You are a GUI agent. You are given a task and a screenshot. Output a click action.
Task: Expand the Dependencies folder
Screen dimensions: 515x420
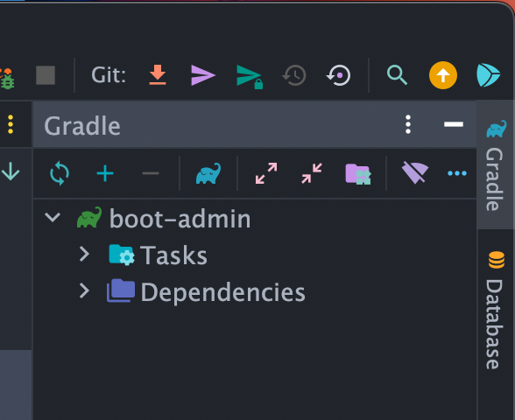pyautogui.click(x=84, y=290)
